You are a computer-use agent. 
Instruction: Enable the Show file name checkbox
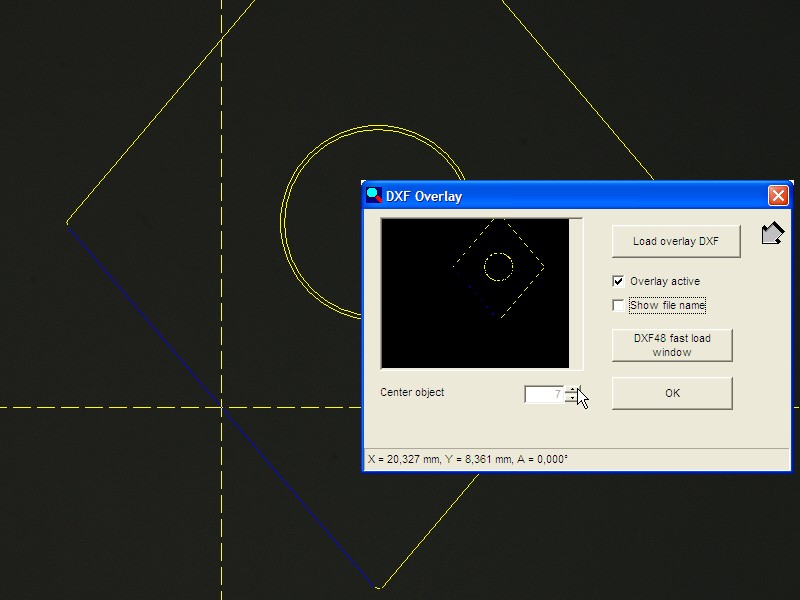click(x=618, y=305)
